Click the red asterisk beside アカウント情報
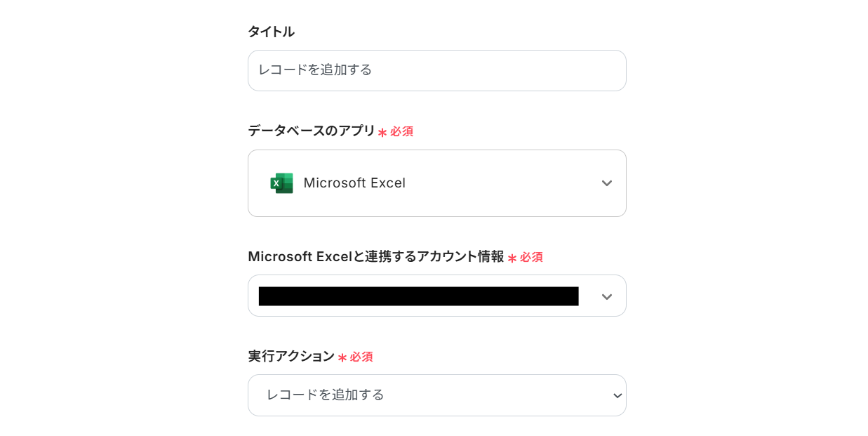The image size is (868, 436). tap(512, 258)
